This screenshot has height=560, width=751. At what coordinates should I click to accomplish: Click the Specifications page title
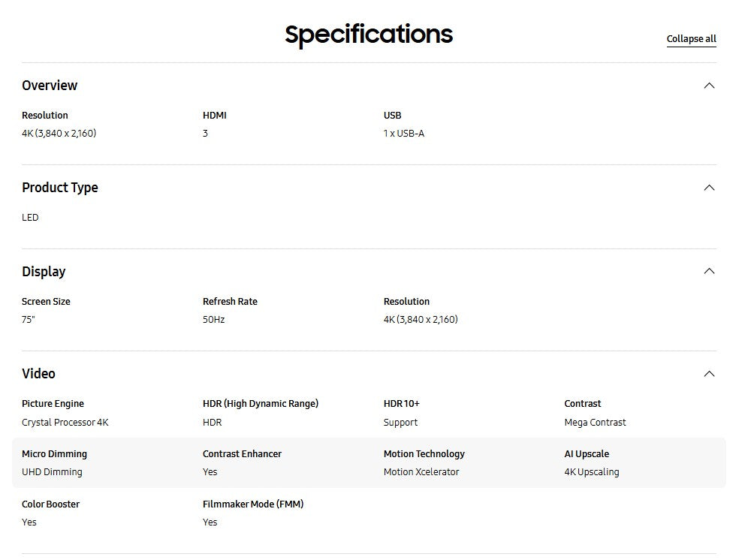point(369,35)
